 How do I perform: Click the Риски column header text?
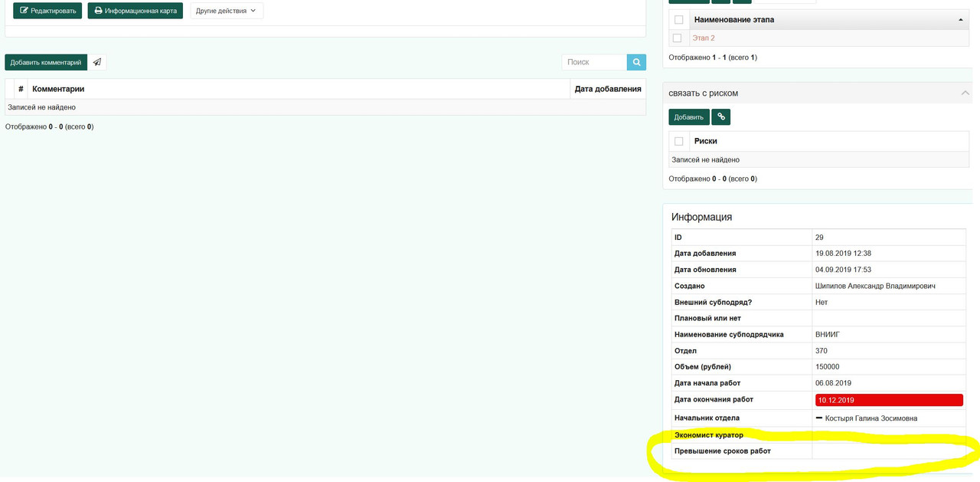pos(706,141)
